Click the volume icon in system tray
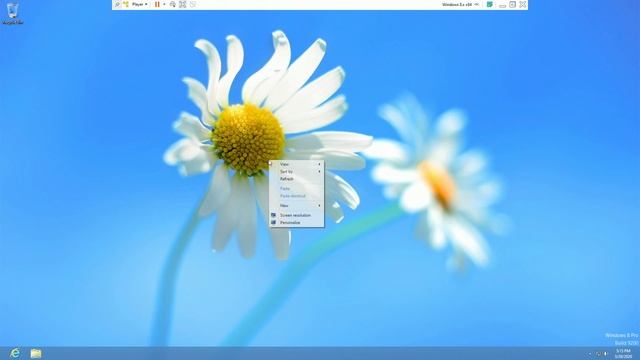 (x=606, y=354)
